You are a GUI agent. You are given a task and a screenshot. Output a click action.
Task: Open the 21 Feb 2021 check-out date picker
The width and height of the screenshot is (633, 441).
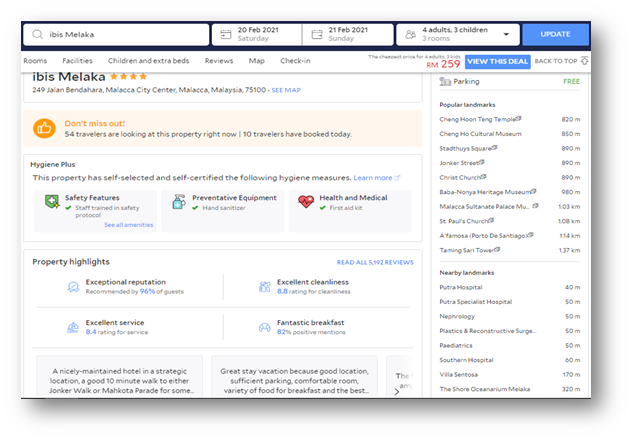tap(348, 34)
